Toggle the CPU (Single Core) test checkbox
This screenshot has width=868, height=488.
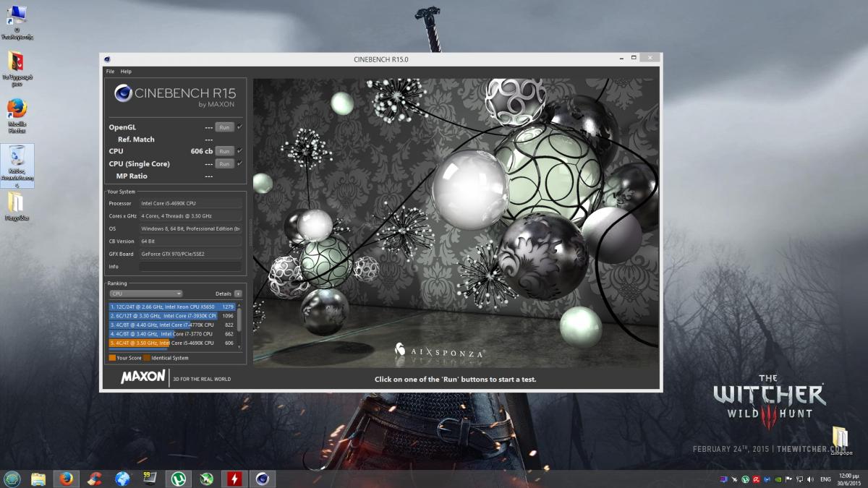pyautogui.click(x=239, y=163)
